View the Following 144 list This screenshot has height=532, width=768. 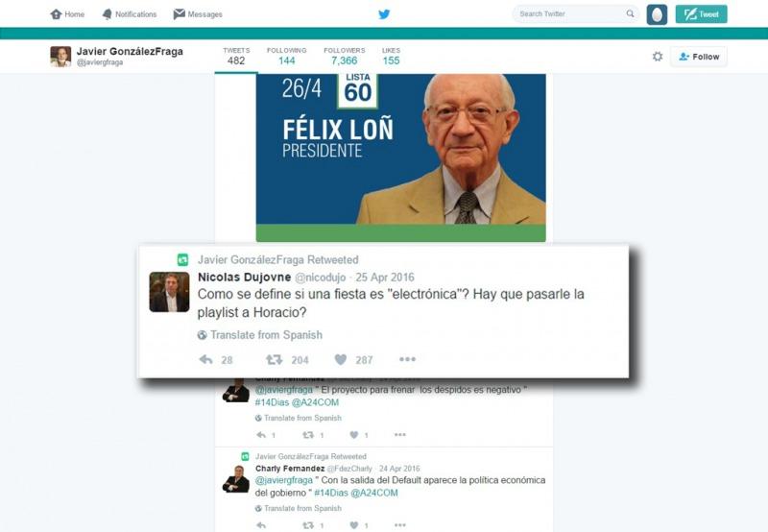click(286, 57)
